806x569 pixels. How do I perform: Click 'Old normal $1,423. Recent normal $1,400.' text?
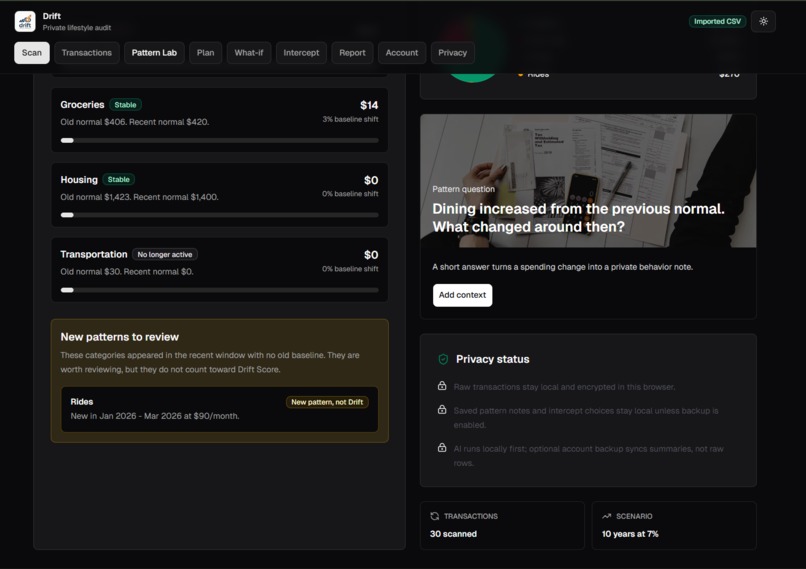[x=139, y=197]
